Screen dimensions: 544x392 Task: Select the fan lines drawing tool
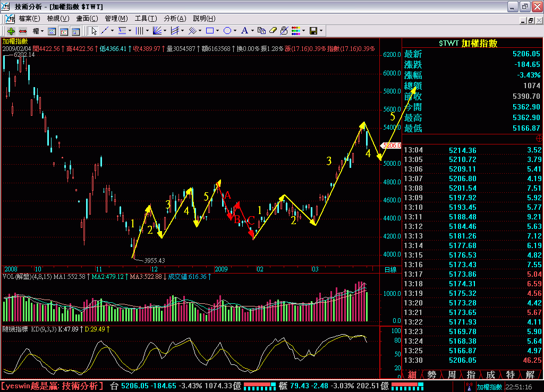click(157, 31)
